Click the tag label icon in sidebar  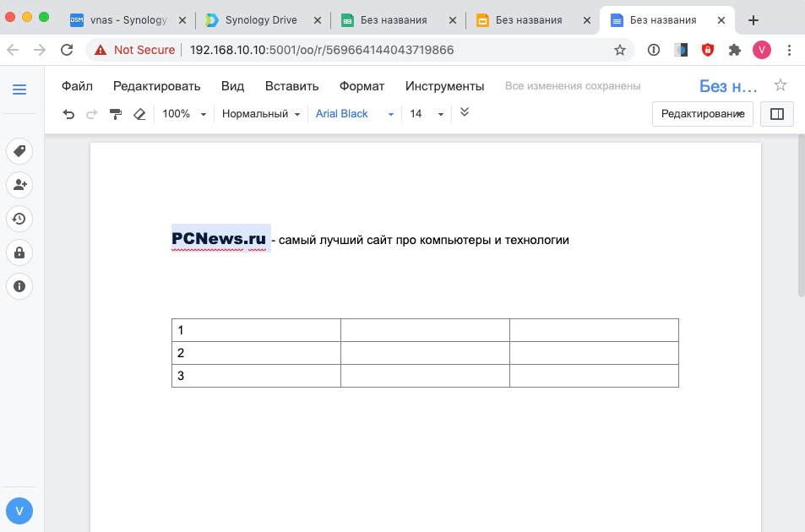[19, 151]
